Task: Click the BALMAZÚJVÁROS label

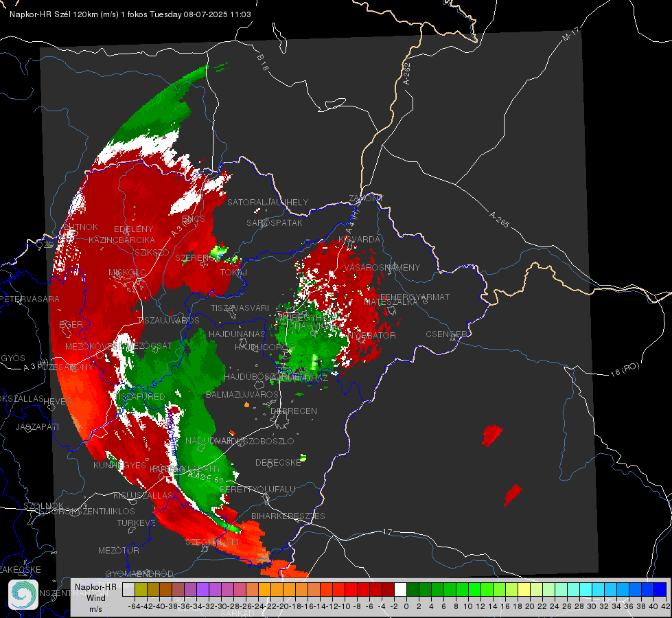Action: (242, 394)
